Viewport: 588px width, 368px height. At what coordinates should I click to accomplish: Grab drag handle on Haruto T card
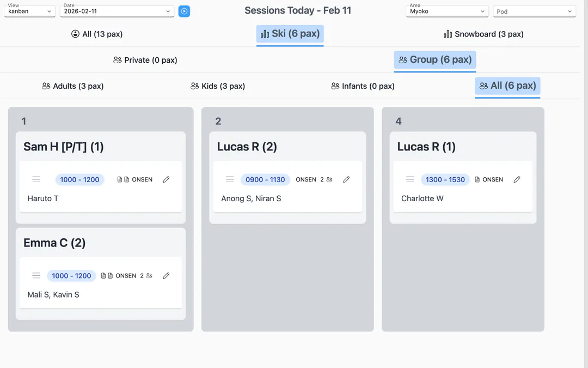[36, 179]
